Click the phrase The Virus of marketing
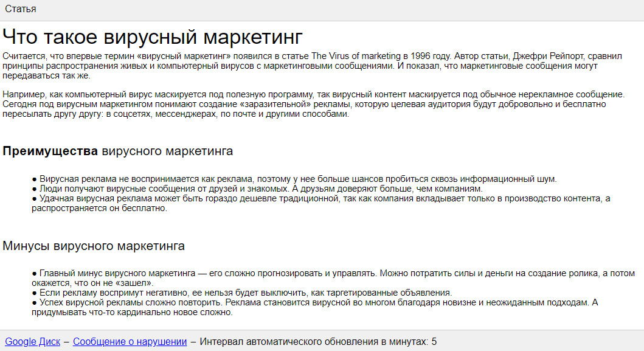The image size is (644, 351). point(356,56)
